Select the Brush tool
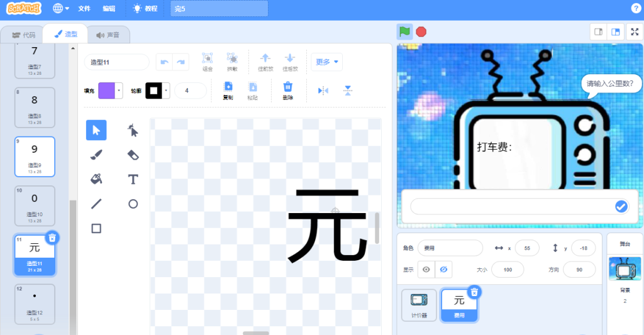This screenshot has height=335, width=644. point(96,155)
